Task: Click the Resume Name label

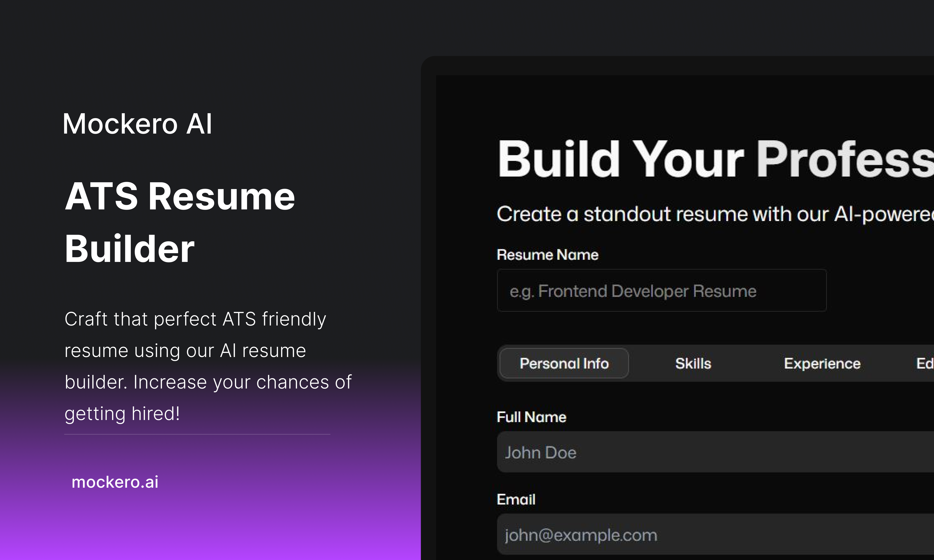Action: coord(547,255)
